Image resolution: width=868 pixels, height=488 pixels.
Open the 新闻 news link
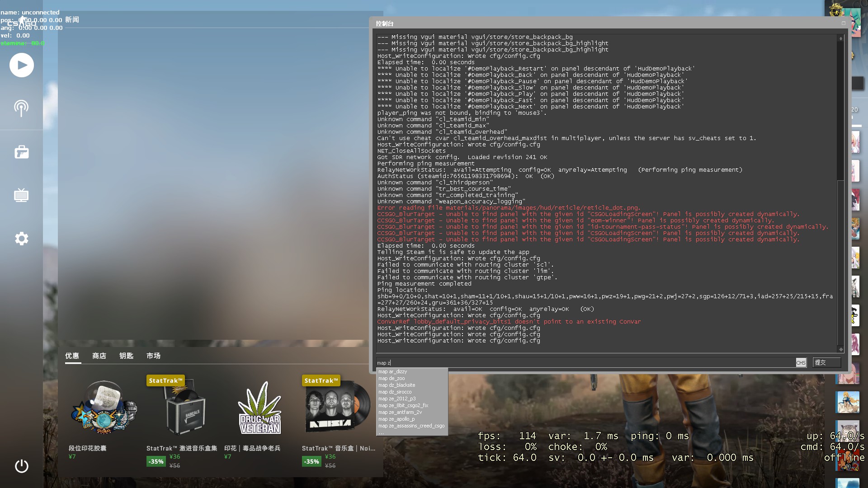coord(72,20)
